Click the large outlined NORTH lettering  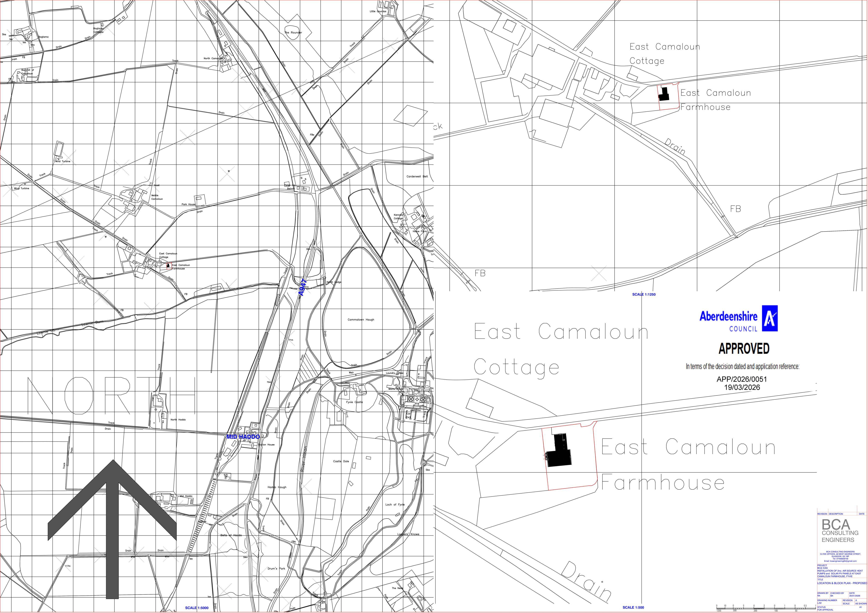111,396
